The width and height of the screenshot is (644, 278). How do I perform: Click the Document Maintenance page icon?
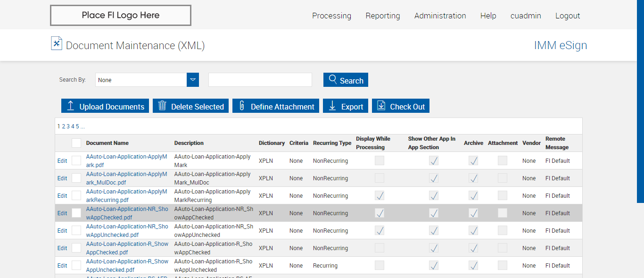coord(57,43)
